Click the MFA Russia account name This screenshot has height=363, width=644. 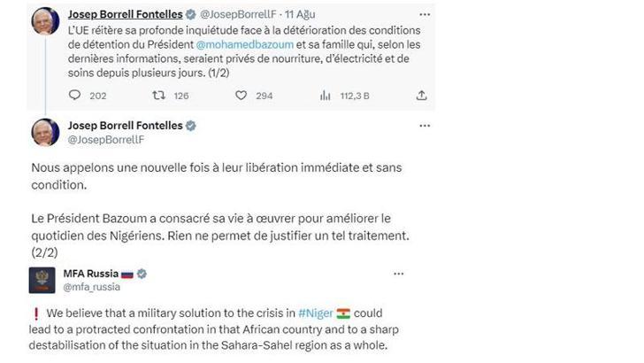tap(89, 274)
